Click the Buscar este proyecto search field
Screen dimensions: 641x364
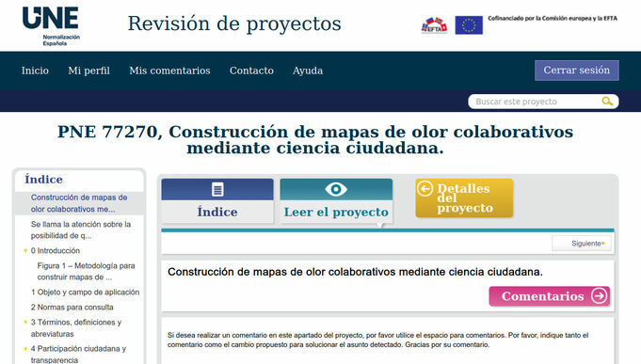(536, 102)
